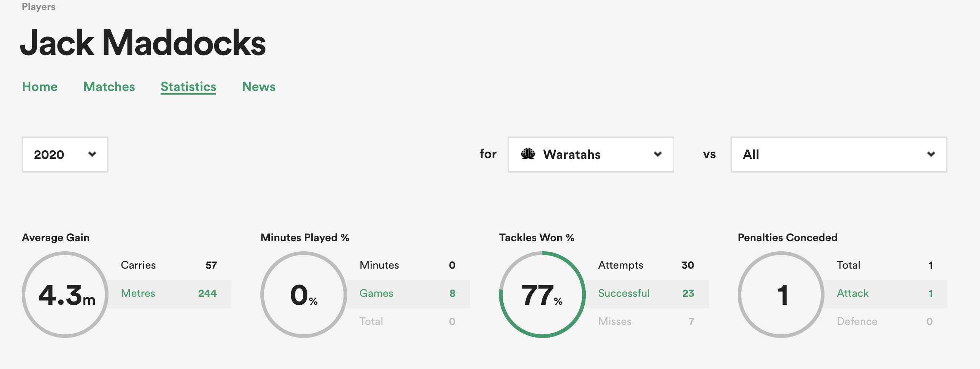This screenshot has height=369, width=980.
Task: Click the year dropdown chevron arrow
Action: (92, 154)
